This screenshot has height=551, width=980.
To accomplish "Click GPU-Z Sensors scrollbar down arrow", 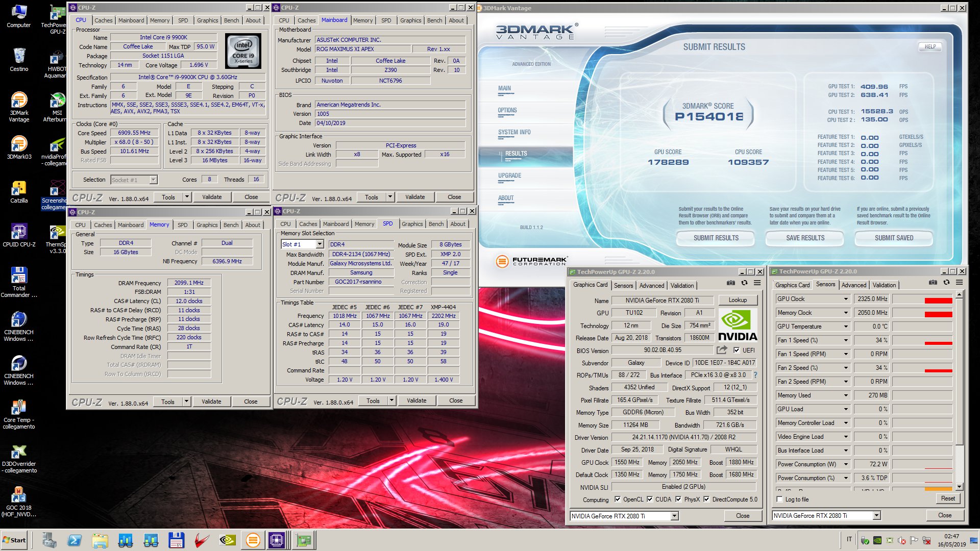I will point(959,487).
